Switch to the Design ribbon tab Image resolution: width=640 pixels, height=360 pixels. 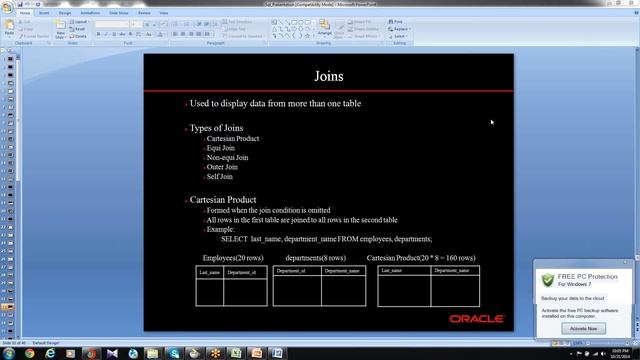pyautogui.click(x=64, y=13)
